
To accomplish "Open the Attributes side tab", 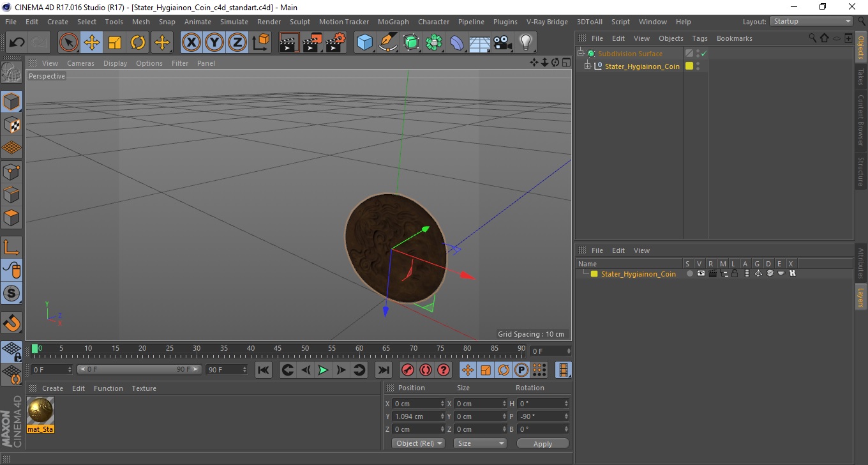I will [861, 263].
